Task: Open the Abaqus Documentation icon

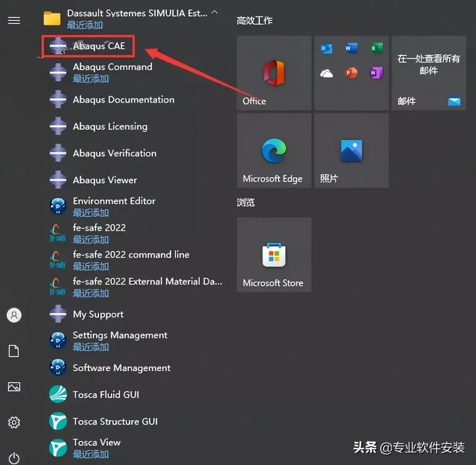Action: point(58,99)
